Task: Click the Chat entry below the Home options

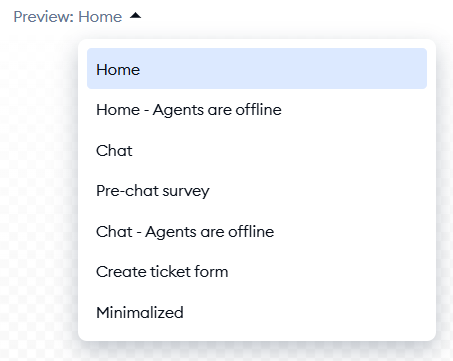Action: [257, 150]
